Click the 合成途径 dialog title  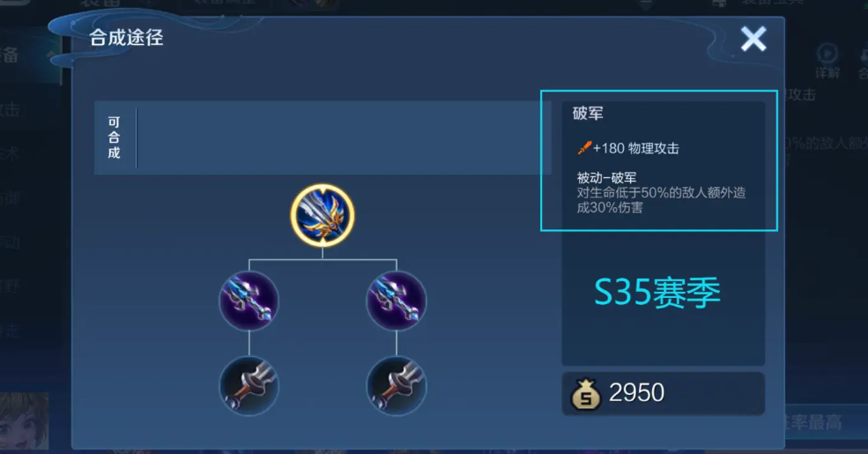click(126, 38)
